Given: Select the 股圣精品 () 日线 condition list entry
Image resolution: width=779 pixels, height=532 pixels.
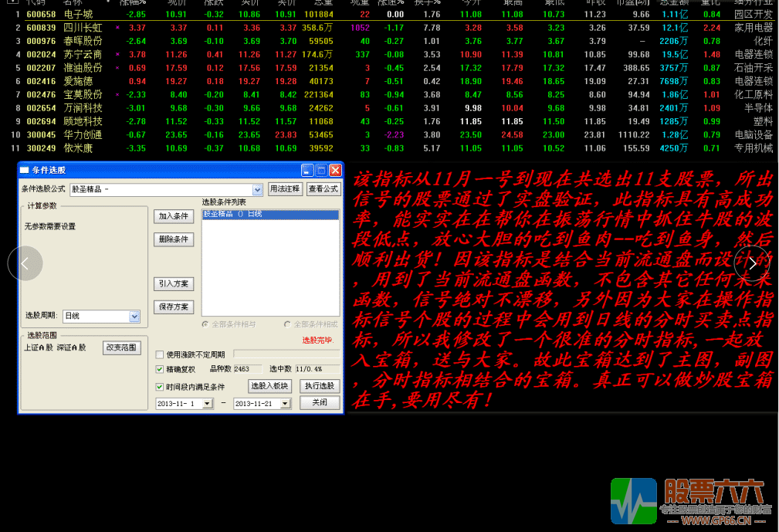Looking at the screenshot, I should tap(271, 214).
